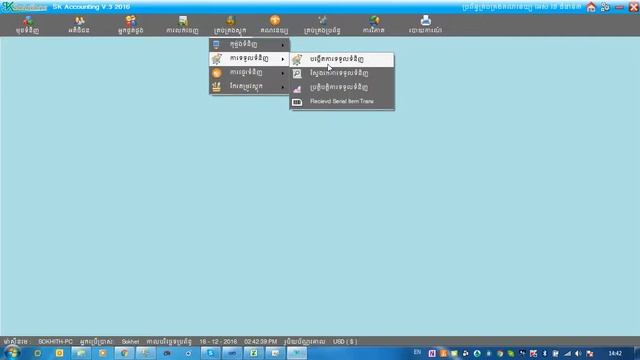
Task: Expand arrow beside the orange circle menu entry
Action: point(283,73)
